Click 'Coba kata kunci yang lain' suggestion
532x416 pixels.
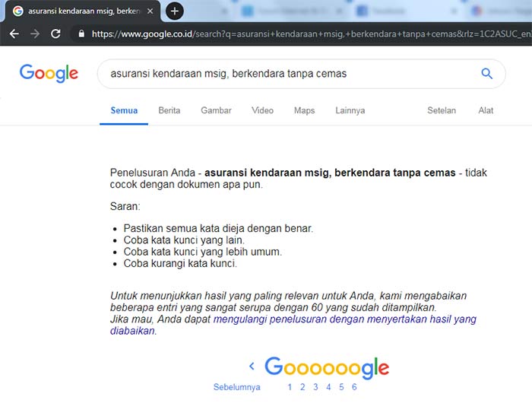click(184, 240)
